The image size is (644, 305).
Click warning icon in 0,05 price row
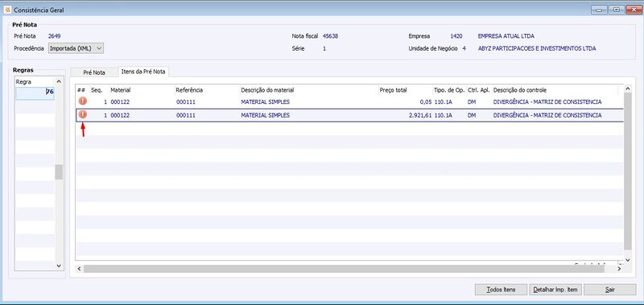tap(83, 101)
